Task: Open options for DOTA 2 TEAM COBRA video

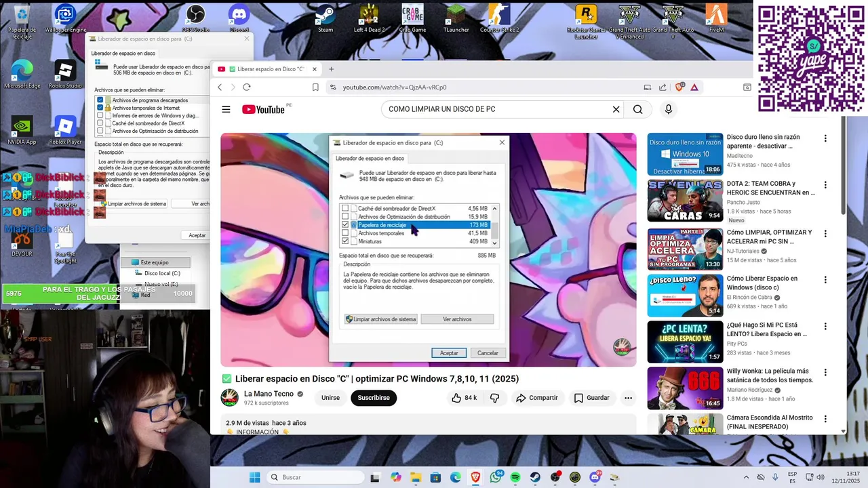Action: [x=825, y=185]
